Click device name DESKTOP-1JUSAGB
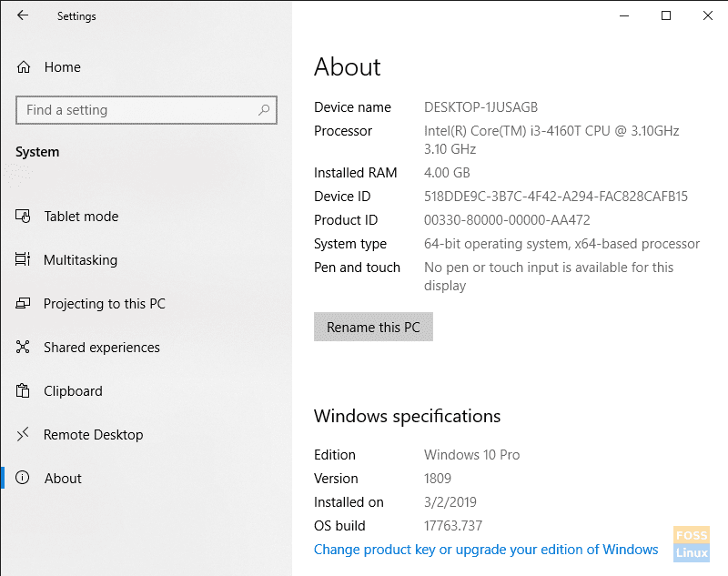This screenshot has width=728, height=576. [x=480, y=107]
